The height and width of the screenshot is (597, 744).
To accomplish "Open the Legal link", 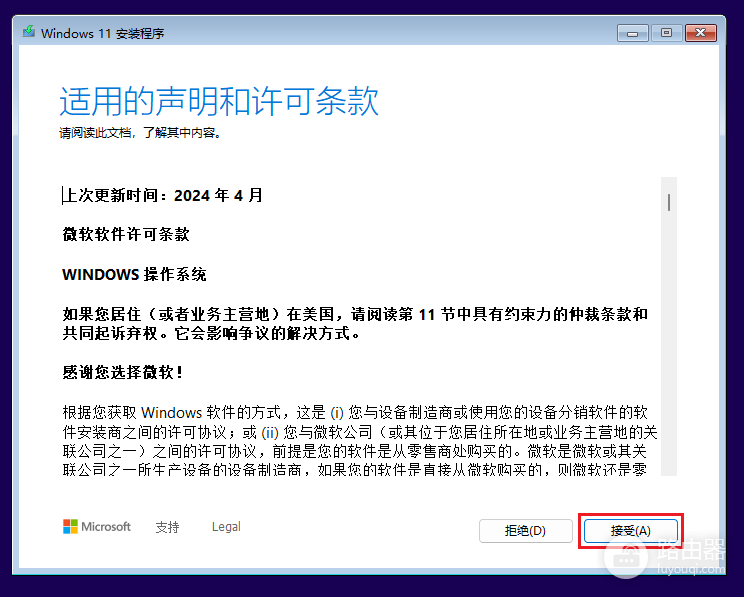I will (x=226, y=527).
